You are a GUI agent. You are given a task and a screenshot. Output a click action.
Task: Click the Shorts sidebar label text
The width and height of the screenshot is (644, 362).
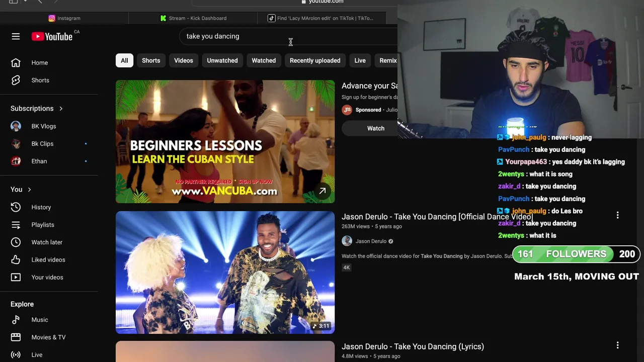(x=40, y=80)
